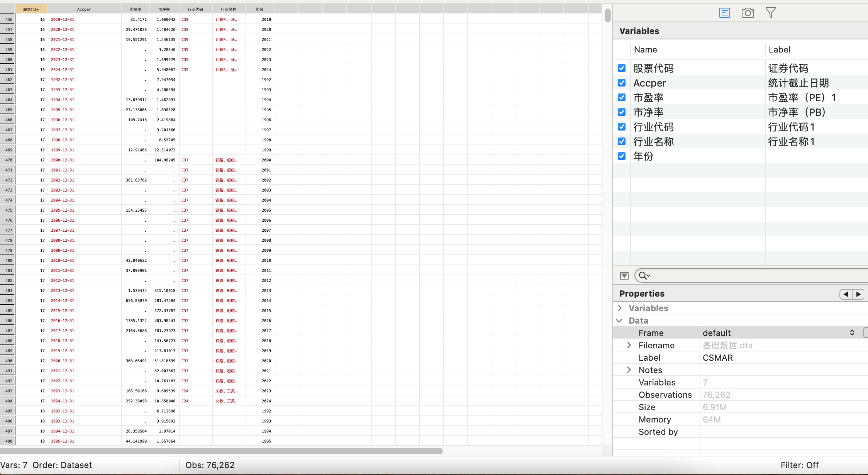The width and height of the screenshot is (868, 475).
Task: Click the 行业名称 column header
Action: coord(229,9)
